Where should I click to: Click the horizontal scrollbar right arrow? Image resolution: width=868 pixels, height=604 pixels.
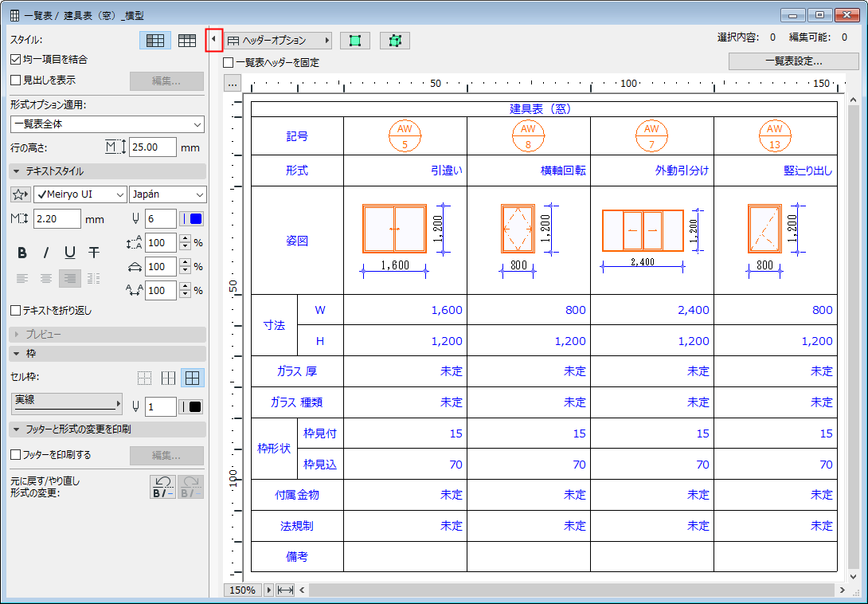pos(842,590)
